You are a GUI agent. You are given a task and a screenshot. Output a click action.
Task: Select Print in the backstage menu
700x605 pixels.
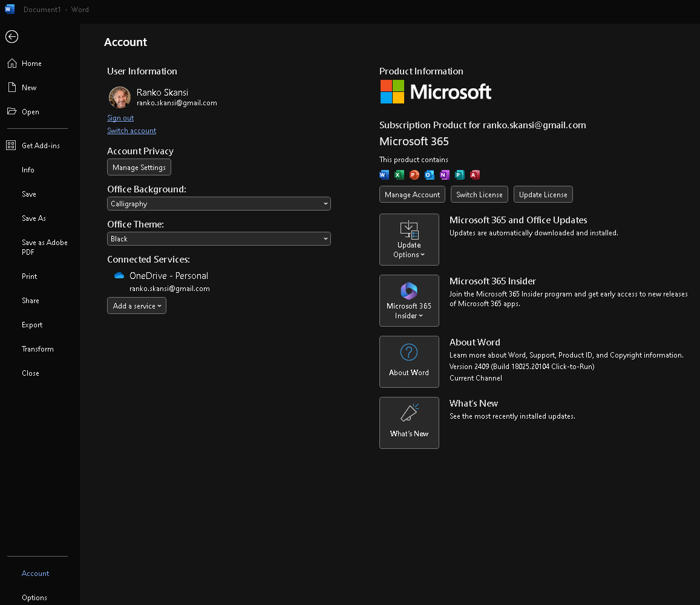30,276
